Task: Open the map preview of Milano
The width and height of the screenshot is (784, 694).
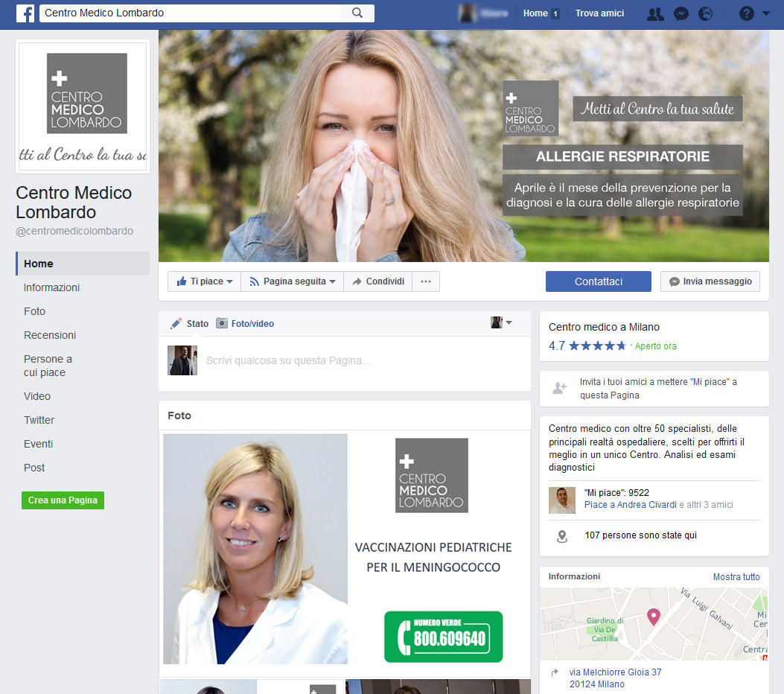Action: pos(654,624)
